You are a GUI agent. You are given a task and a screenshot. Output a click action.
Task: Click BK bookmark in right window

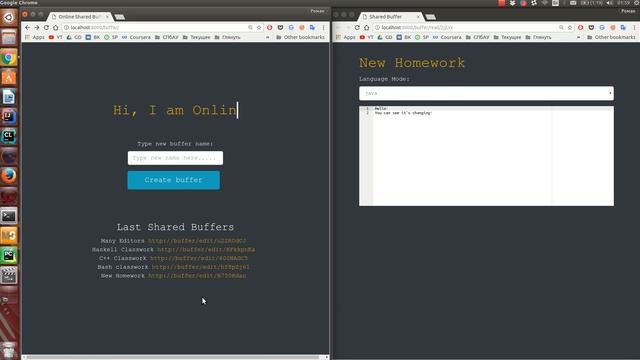tap(403, 37)
